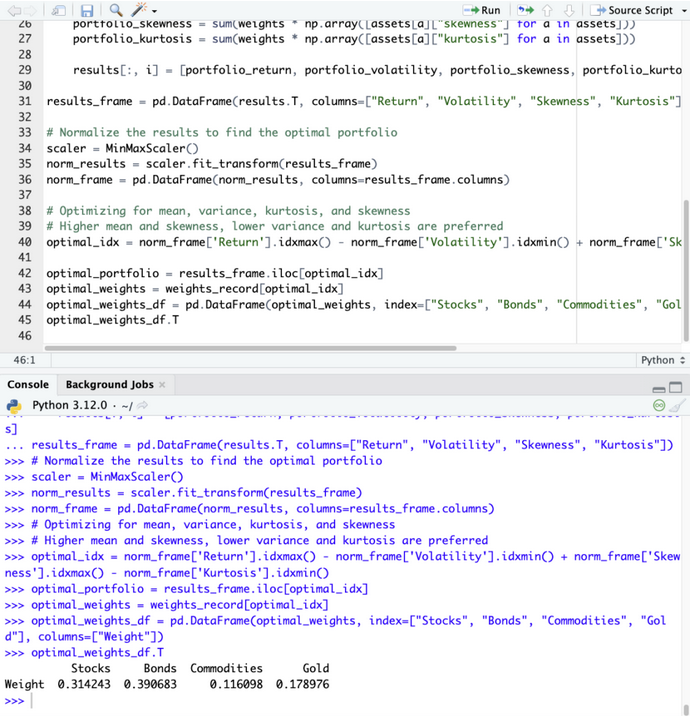The width and height of the screenshot is (690, 716).
Task: Click the editor horizontal scrollbar
Action: click(x=250, y=348)
